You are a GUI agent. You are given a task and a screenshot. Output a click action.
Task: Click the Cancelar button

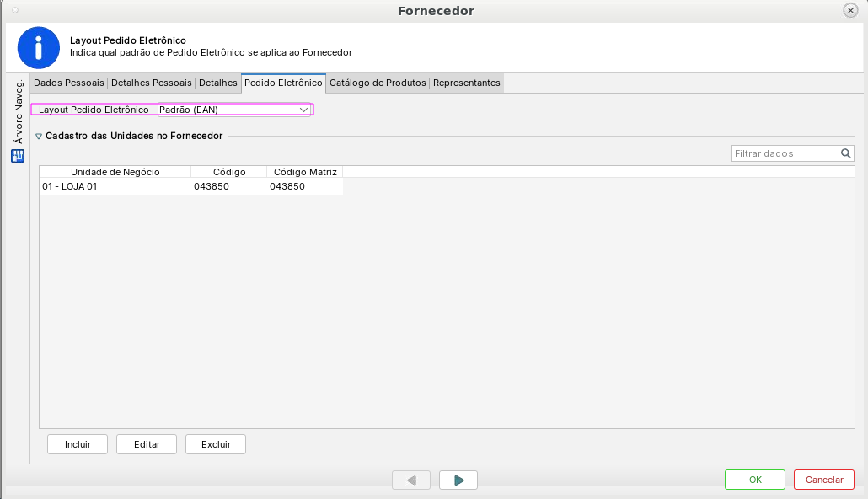tap(824, 480)
